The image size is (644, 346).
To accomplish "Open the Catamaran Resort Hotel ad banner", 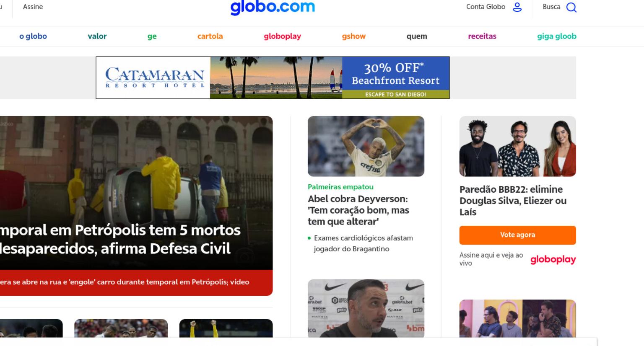I will 273,77.
